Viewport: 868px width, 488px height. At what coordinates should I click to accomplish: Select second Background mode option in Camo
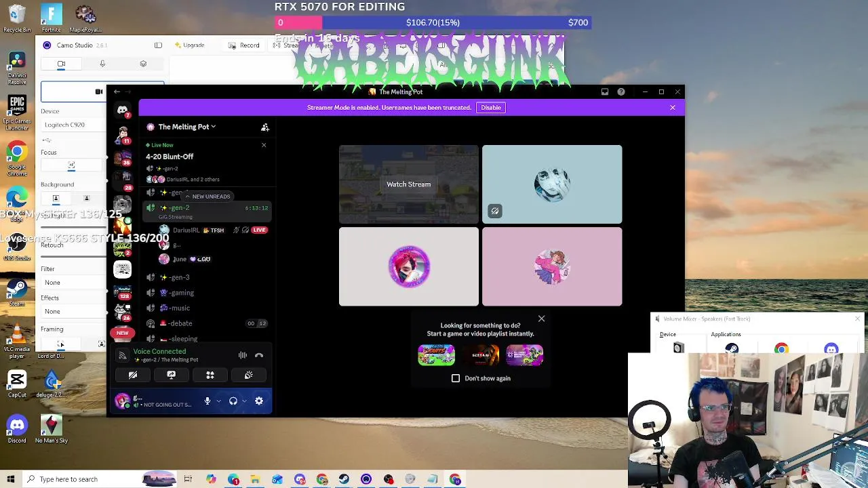click(86, 199)
